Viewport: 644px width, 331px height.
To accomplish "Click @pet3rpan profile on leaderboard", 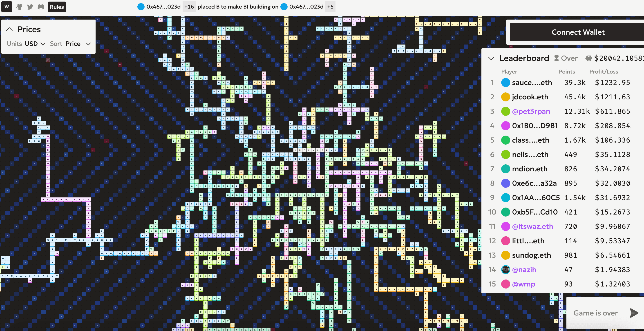I will [x=531, y=111].
